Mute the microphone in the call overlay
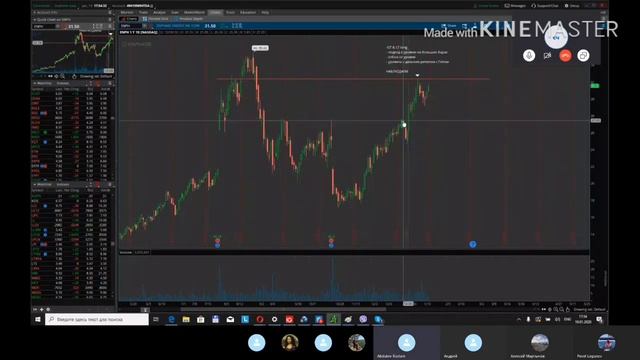This screenshot has width=640, height=360. click(x=529, y=56)
